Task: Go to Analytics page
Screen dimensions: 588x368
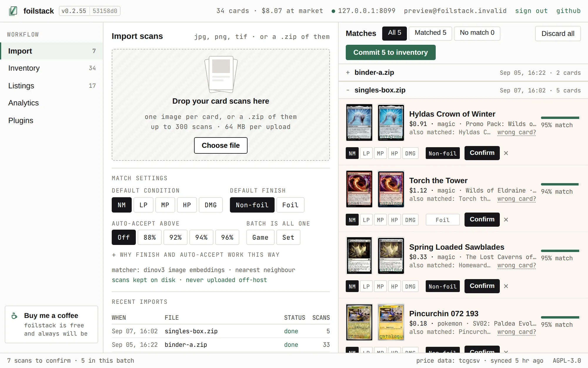Action: click(52, 103)
